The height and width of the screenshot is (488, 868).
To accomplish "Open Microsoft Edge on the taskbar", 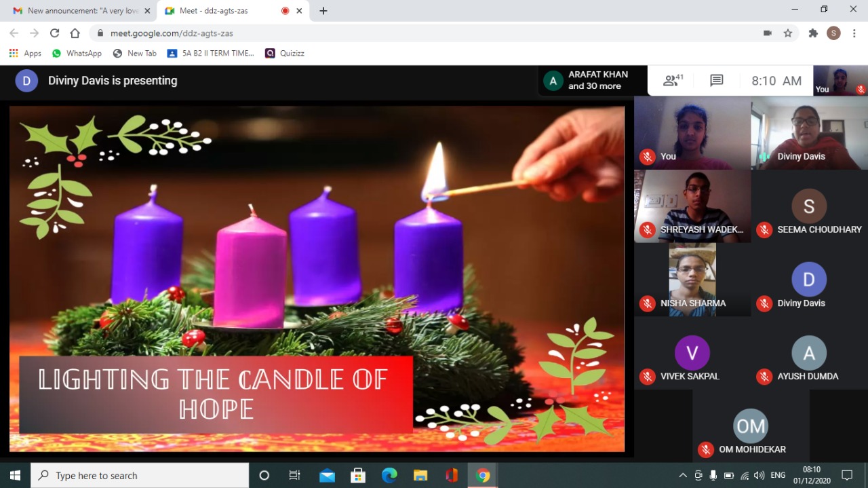I will click(389, 475).
